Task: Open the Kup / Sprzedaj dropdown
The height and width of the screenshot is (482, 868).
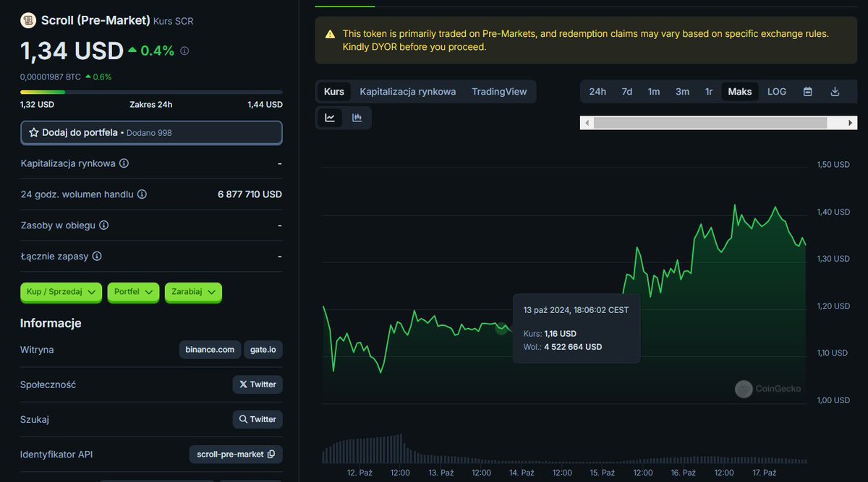Action: [61, 292]
